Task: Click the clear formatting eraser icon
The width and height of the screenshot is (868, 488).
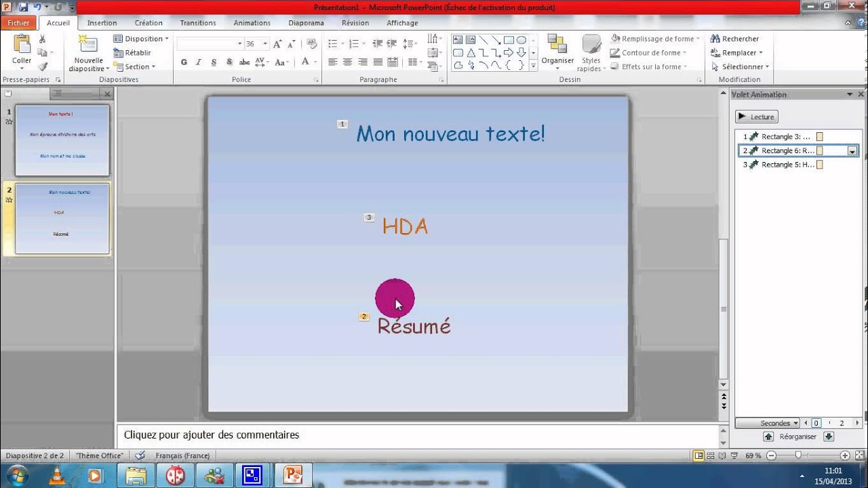Action: pos(312,43)
